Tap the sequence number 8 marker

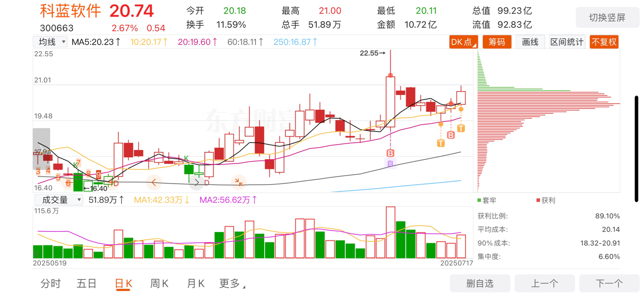pos(88,173)
